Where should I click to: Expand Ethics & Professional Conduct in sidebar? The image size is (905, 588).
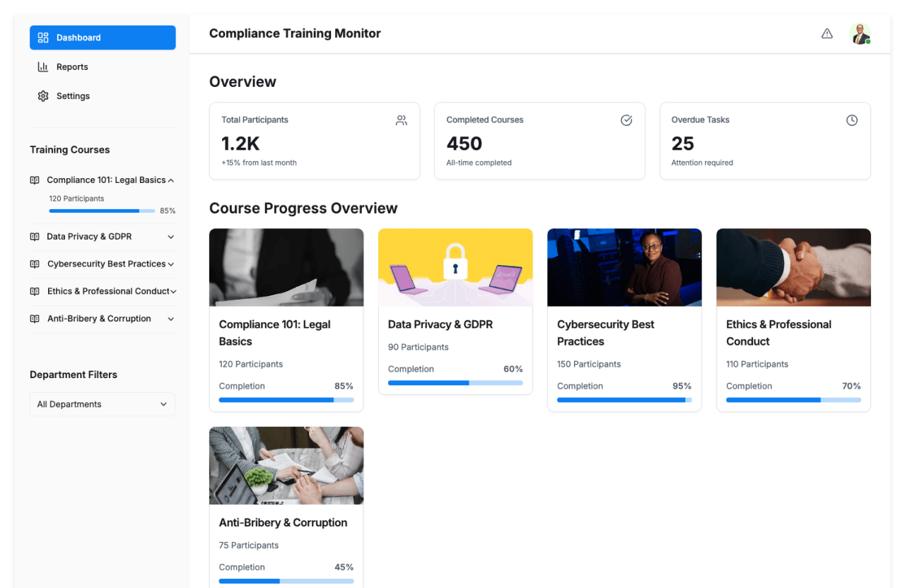[x=173, y=291]
